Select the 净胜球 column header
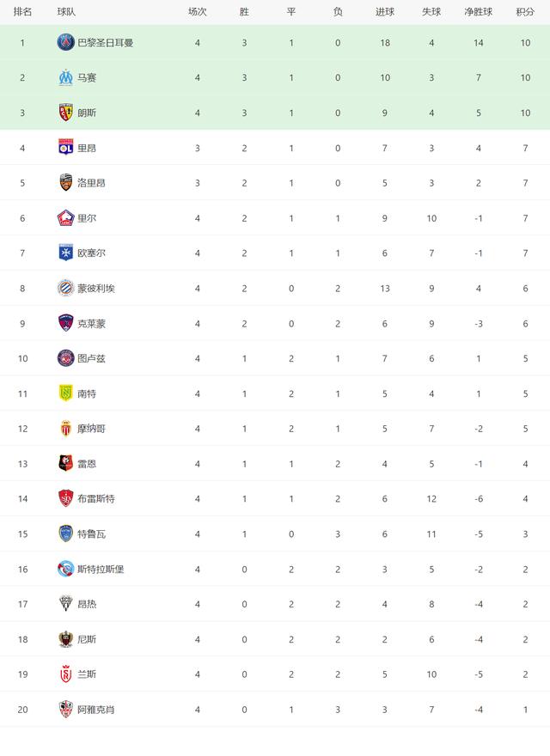This screenshot has width=550, height=756. click(x=478, y=11)
